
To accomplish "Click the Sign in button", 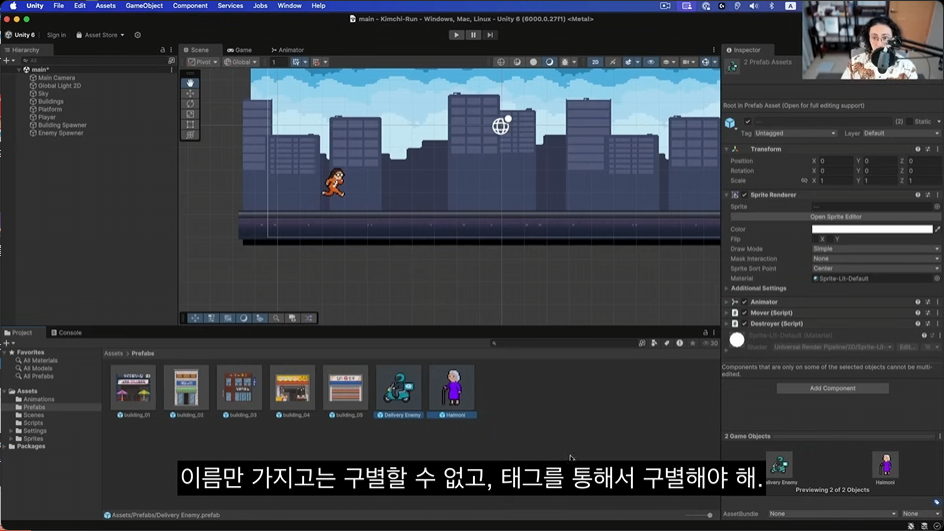I will [57, 35].
